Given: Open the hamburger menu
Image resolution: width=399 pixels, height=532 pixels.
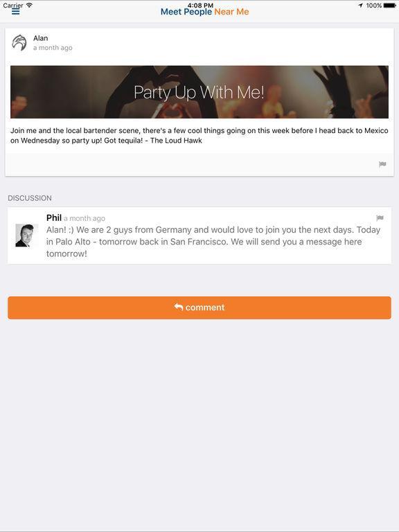Looking at the screenshot, I should click(x=16, y=12).
